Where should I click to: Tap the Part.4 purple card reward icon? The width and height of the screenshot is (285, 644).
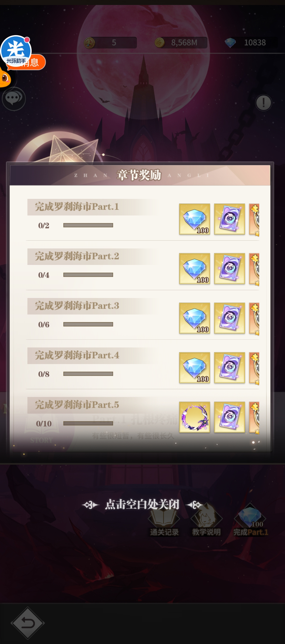(229, 368)
